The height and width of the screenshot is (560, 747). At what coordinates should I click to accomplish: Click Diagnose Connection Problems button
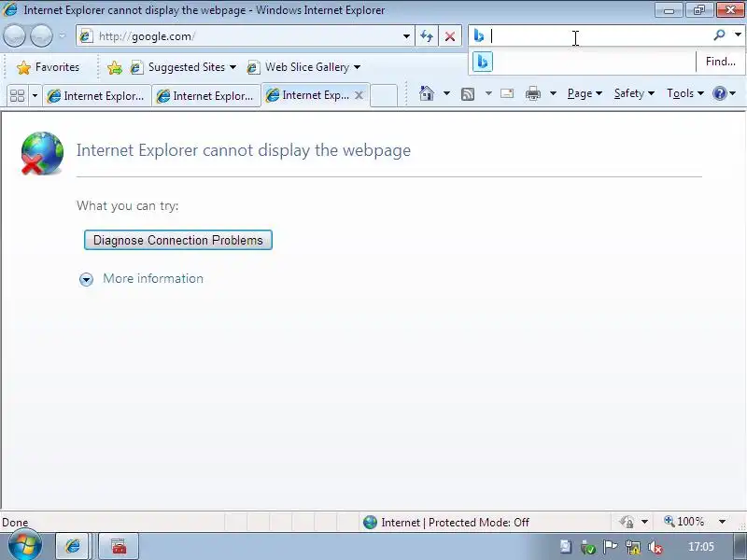178,240
